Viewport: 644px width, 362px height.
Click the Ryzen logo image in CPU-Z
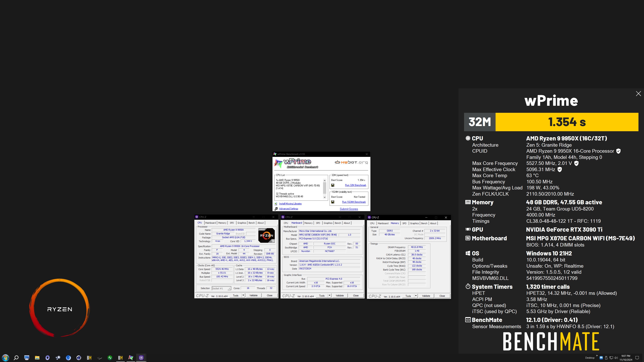click(266, 235)
